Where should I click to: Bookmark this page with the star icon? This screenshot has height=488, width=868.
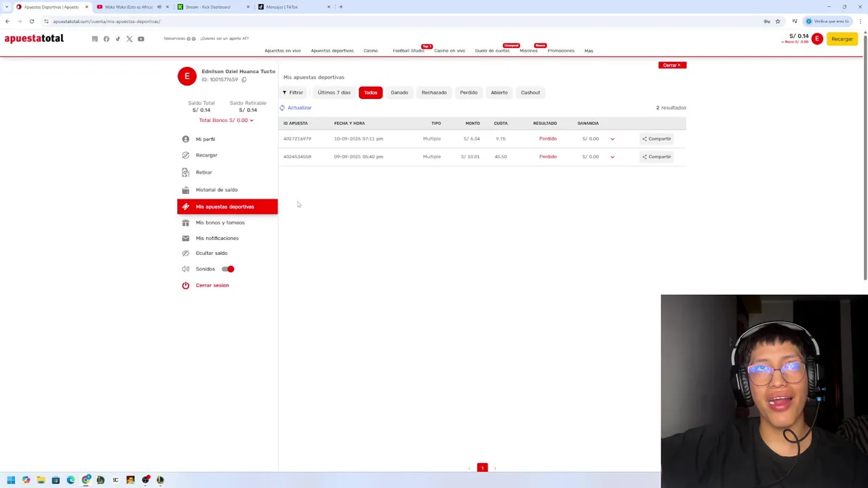point(778,21)
